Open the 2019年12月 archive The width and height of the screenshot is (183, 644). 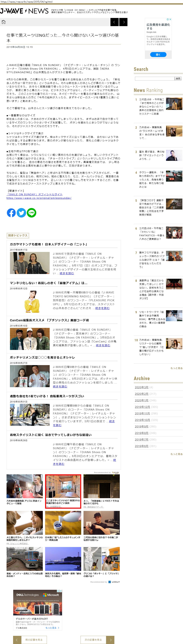(142, 407)
